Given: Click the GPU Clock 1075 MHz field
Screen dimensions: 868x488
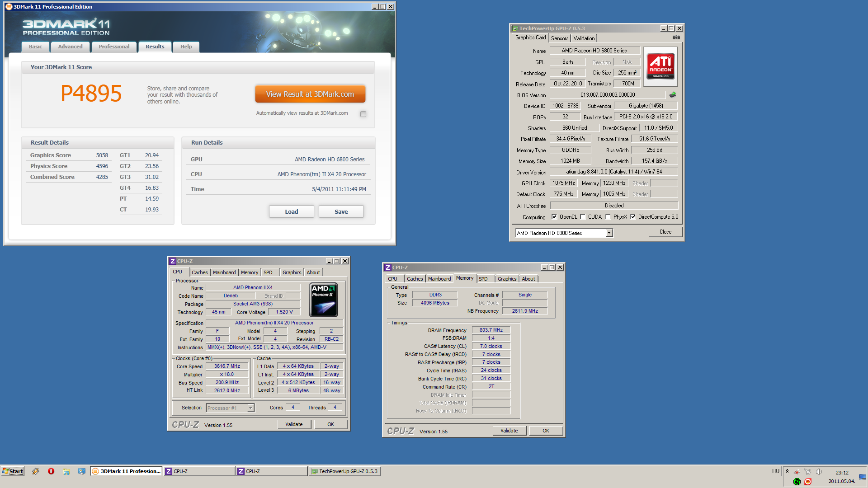Looking at the screenshot, I should 564,183.
